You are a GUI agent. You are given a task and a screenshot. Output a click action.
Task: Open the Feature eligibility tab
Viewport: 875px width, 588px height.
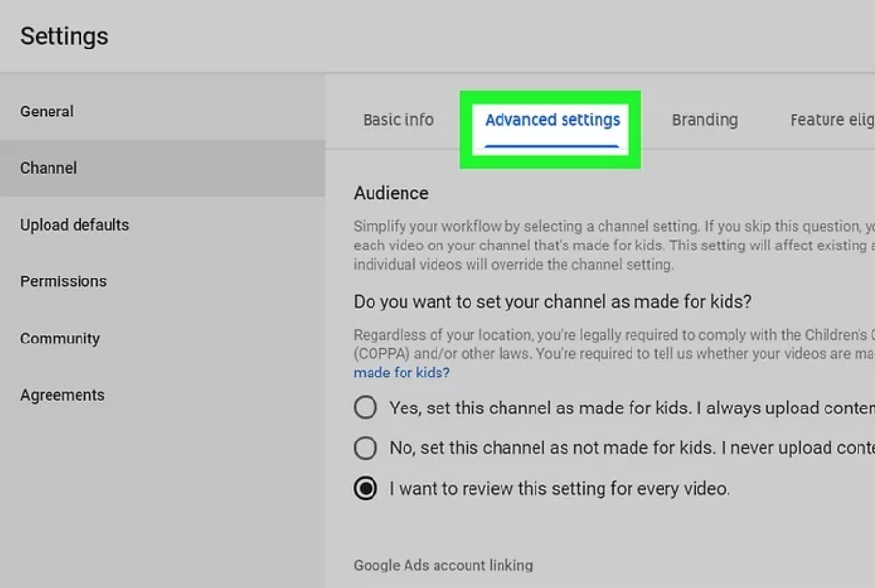(832, 120)
